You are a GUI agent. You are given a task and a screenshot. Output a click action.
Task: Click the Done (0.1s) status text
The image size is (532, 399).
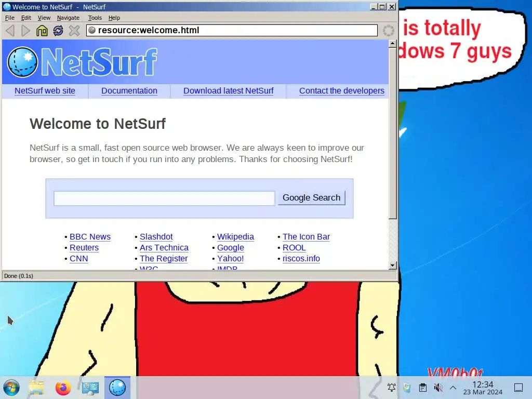pyautogui.click(x=19, y=276)
